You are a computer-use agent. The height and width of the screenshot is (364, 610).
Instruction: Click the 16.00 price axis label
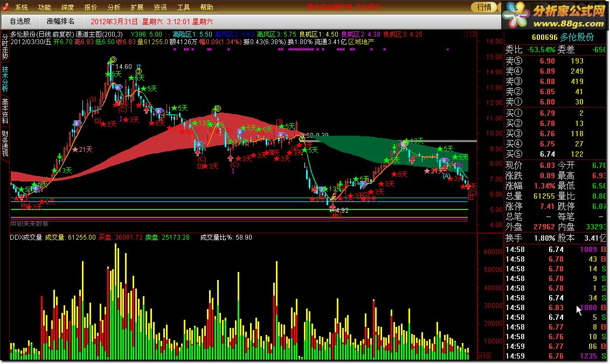[x=495, y=41]
